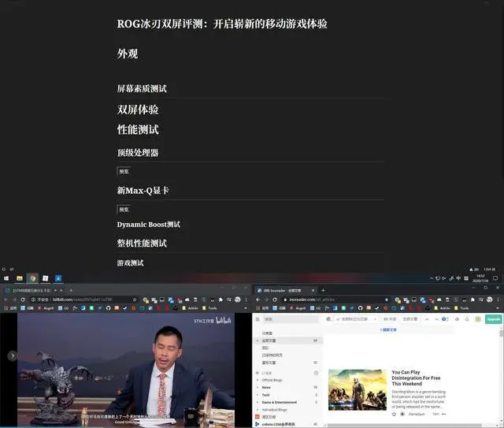Click the Windows Start button
This screenshot has height=428, width=504.
point(6,278)
